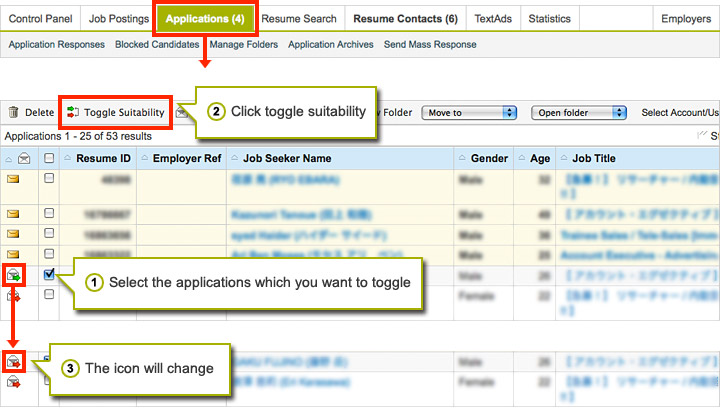Tick the checkbox in the syed Haider row
Image resolution: width=720 pixels, height=410 pixels.
click(49, 233)
